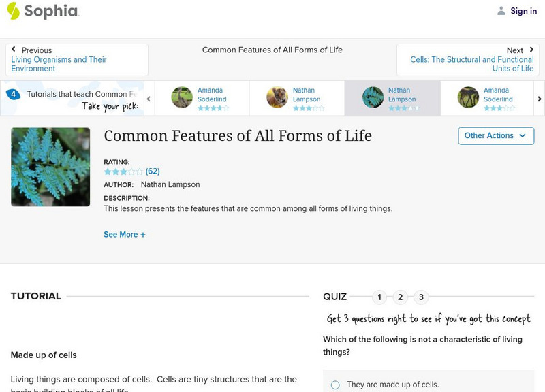Select the answer "They are made up of cells"
The image size is (545, 392).
click(x=336, y=384)
